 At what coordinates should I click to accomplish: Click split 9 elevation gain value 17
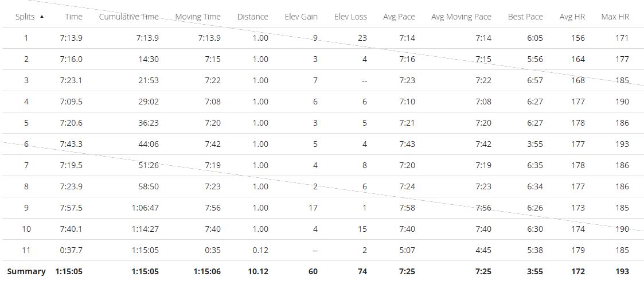tap(313, 208)
